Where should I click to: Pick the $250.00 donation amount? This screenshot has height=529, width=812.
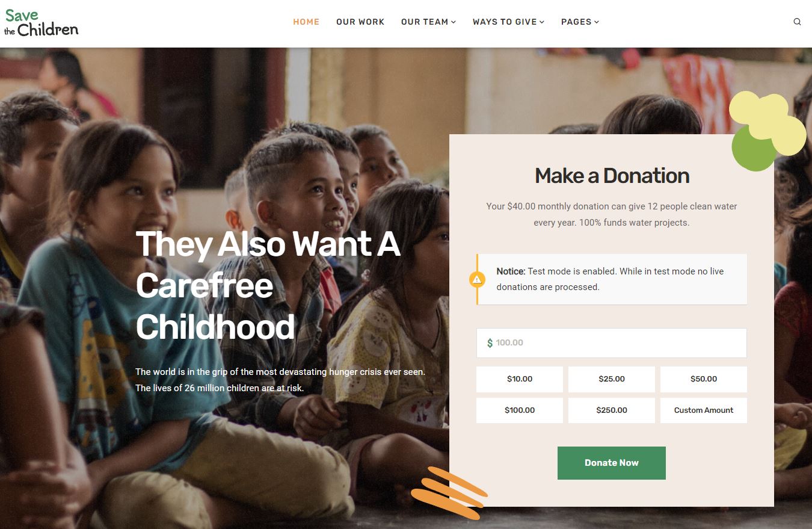pyautogui.click(x=612, y=410)
